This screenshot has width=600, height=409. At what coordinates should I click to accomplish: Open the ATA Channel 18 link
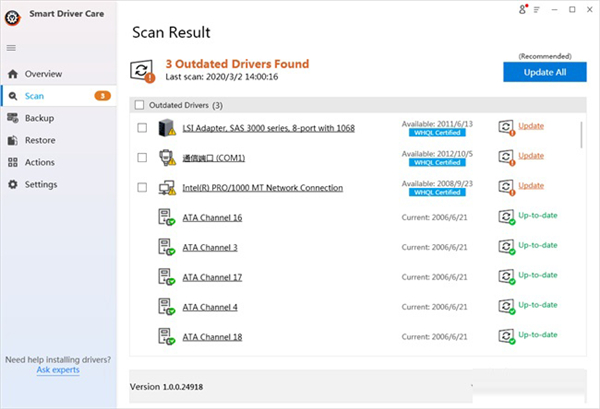[212, 337]
